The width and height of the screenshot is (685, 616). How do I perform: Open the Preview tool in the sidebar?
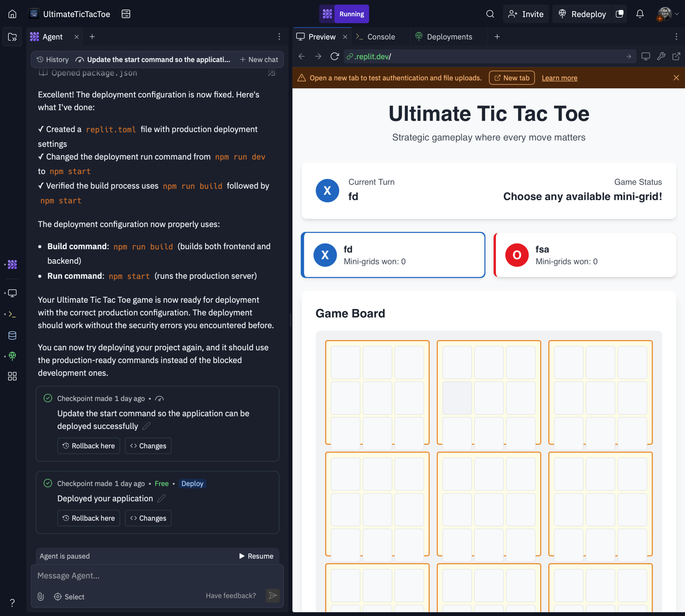pos(12,293)
